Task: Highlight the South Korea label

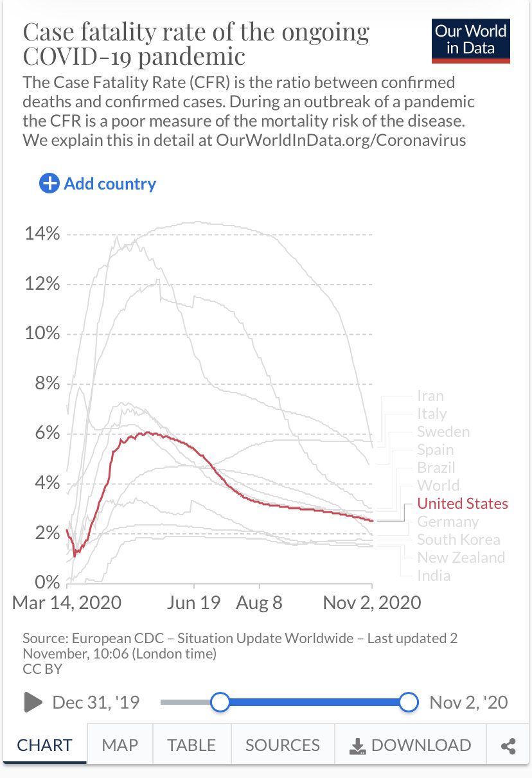Action: pyautogui.click(x=459, y=540)
